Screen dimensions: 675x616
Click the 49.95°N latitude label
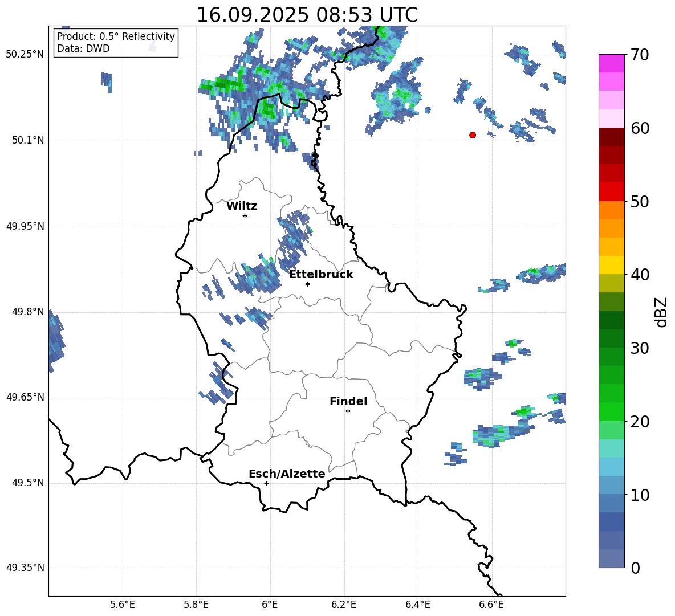25,226
